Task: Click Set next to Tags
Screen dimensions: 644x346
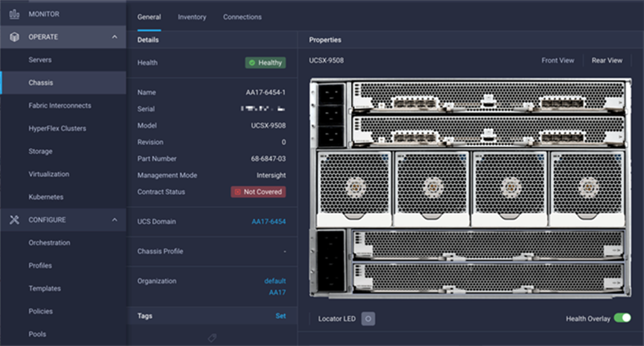Action: pos(281,316)
